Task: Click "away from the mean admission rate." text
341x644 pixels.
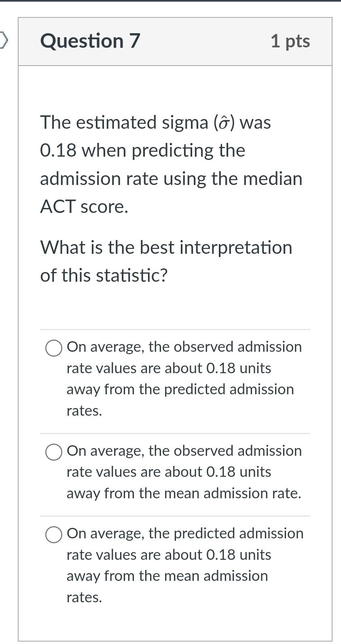Action: (x=184, y=493)
